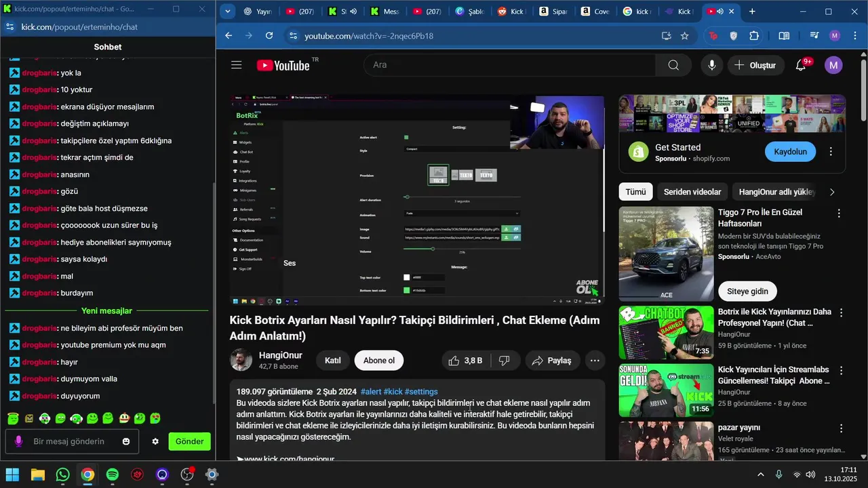
Task: Start voice search with the microphone
Action: point(711,65)
